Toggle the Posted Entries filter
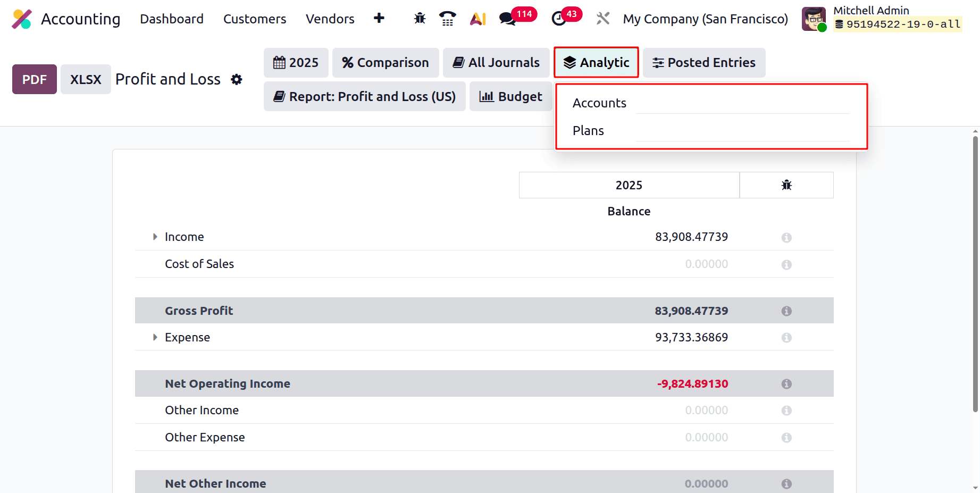Screen dimensions: 980x493 (703, 62)
